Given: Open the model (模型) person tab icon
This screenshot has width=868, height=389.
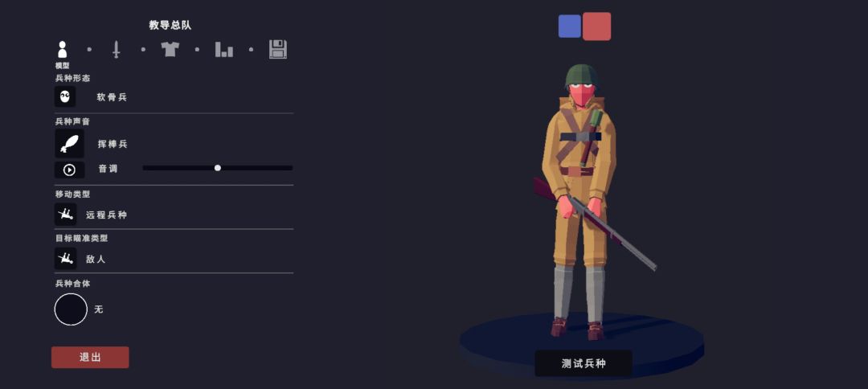Looking at the screenshot, I should pyautogui.click(x=62, y=49).
